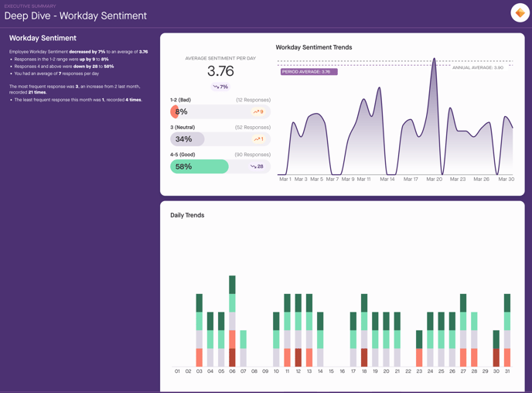Click the up-trend 1 badge for Neutral
Screen dimensions: 532x393
[258, 139]
